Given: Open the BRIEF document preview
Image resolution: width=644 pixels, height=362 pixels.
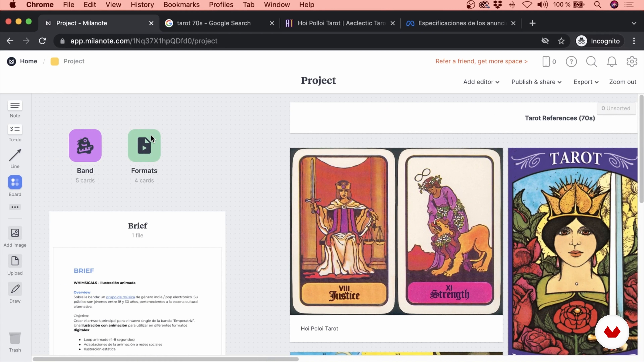Looking at the screenshot, I should (x=137, y=301).
